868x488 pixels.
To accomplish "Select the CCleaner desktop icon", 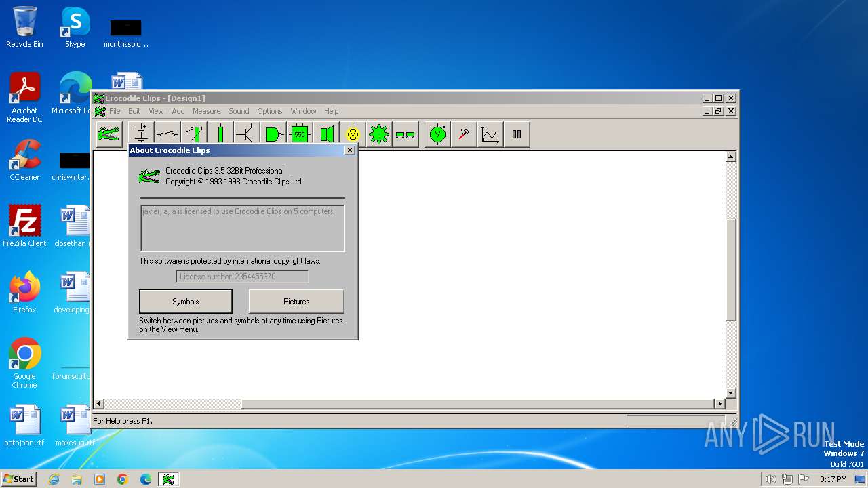I will tap(24, 160).
